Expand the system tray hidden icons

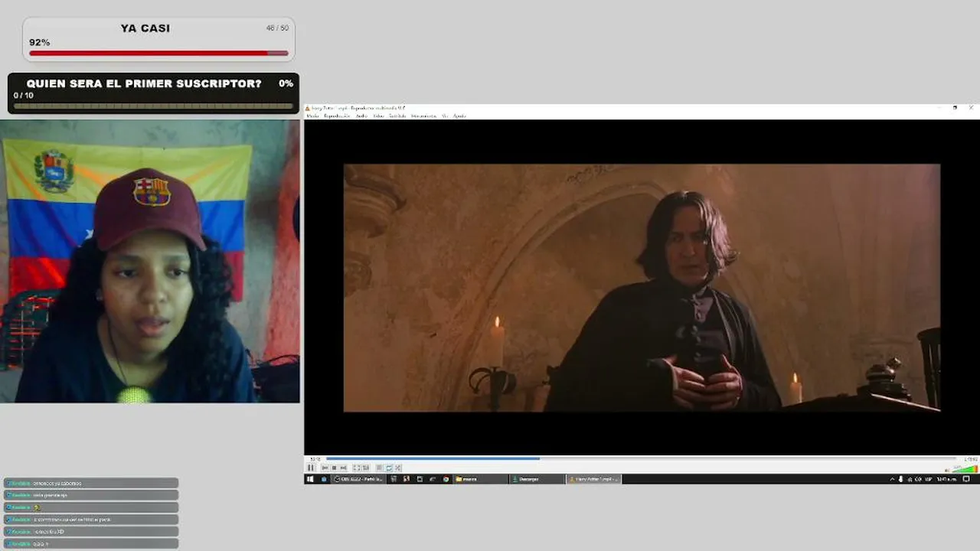(x=892, y=479)
